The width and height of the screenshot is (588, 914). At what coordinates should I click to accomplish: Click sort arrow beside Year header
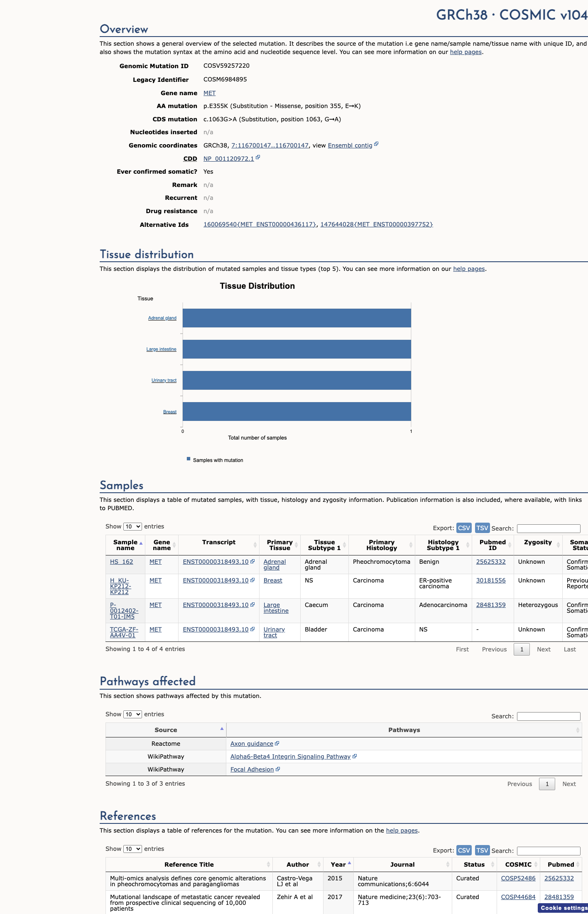point(349,863)
